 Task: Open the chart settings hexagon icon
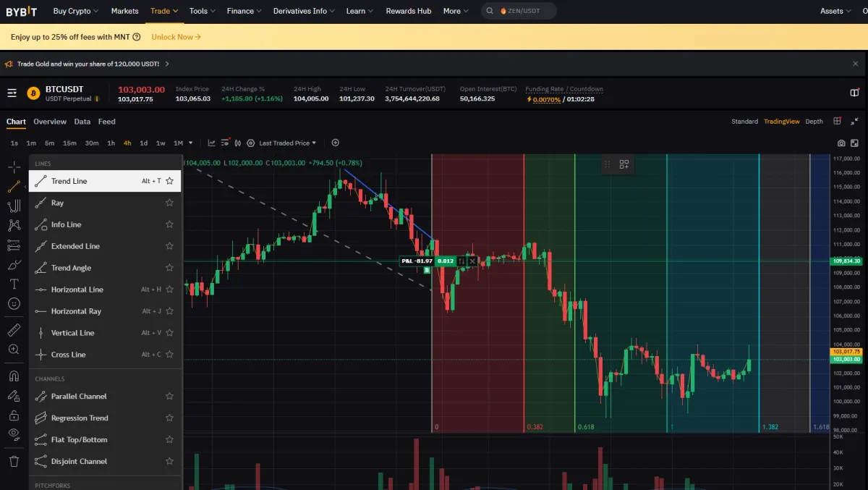point(251,143)
